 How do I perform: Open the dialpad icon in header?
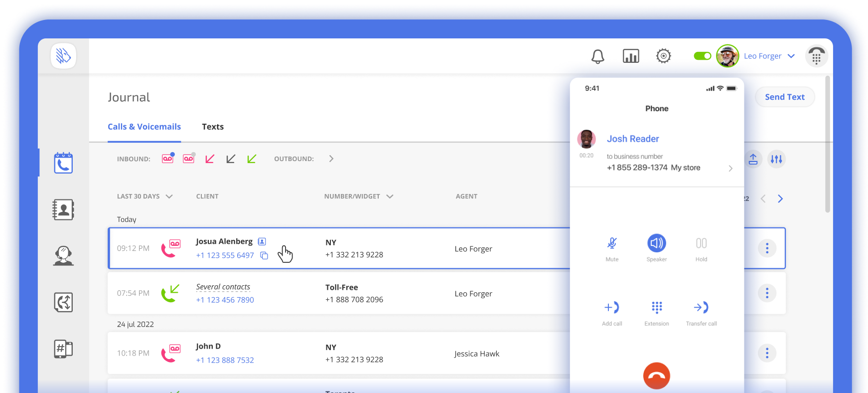tap(816, 56)
